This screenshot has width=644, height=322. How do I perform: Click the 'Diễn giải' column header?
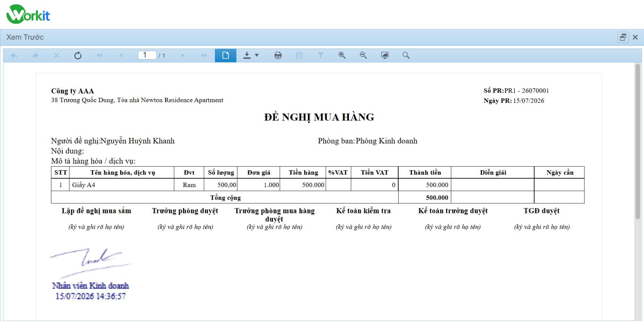[493, 172]
